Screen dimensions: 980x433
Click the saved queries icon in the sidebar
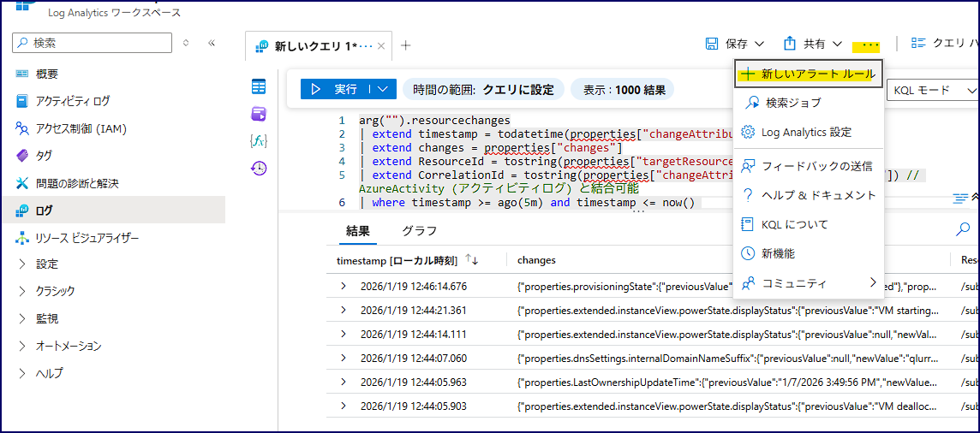pyautogui.click(x=258, y=114)
